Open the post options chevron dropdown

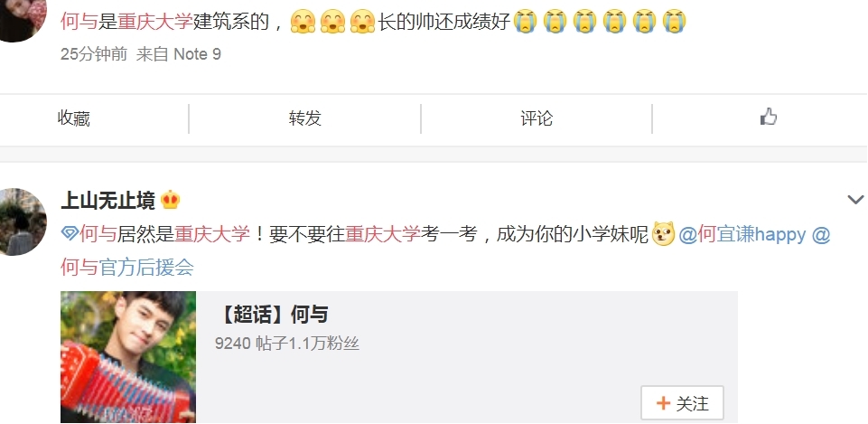pyautogui.click(x=855, y=200)
